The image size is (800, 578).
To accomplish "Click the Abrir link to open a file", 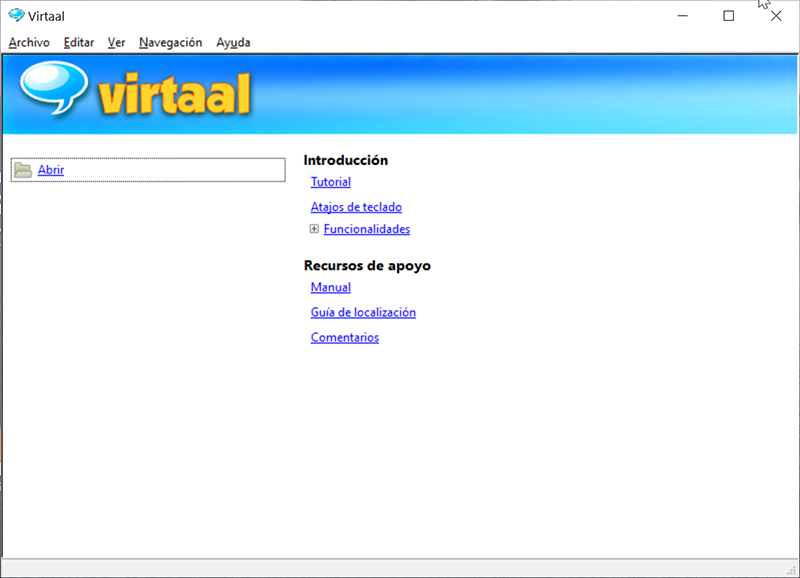I will click(x=51, y=170).
